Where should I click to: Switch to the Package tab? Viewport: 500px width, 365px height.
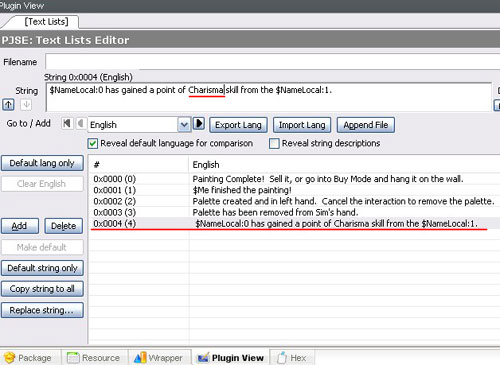point(29,358)
